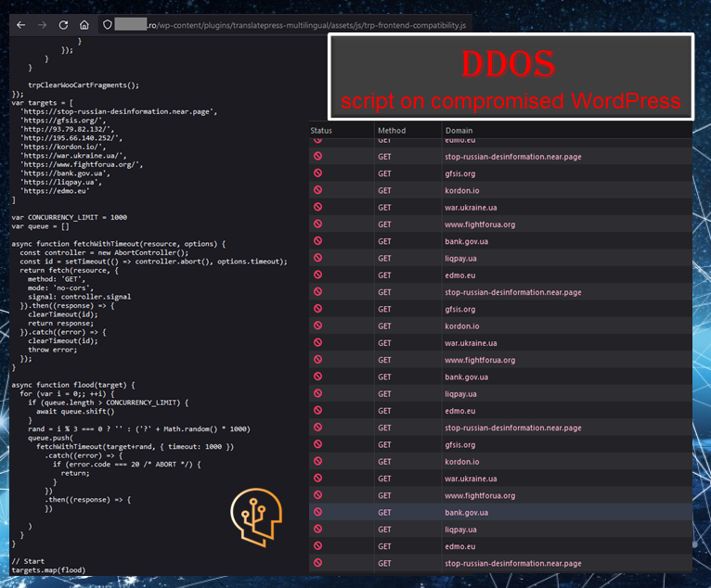
Task: Sort by the Status column header
Action: pos(321,131)
